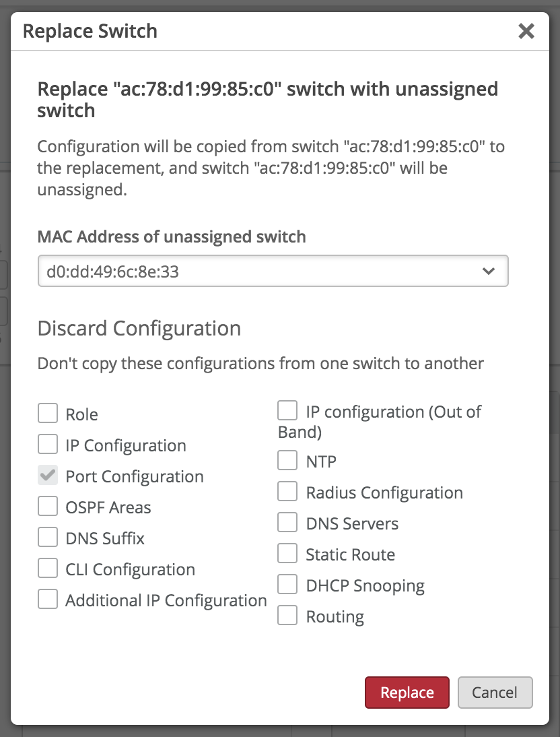Tick the NTP checkbox
This screenshot has height=737, width=560.
pos(288,460)
